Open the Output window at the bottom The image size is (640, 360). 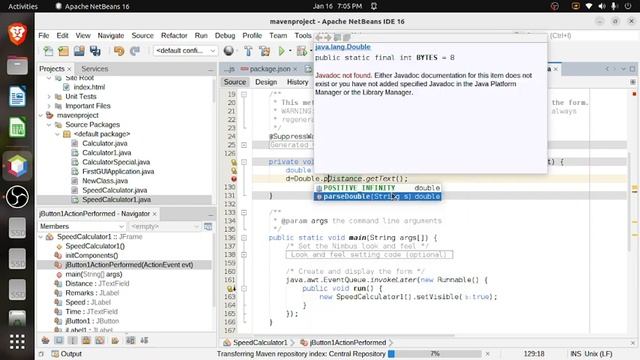point(67,354)
